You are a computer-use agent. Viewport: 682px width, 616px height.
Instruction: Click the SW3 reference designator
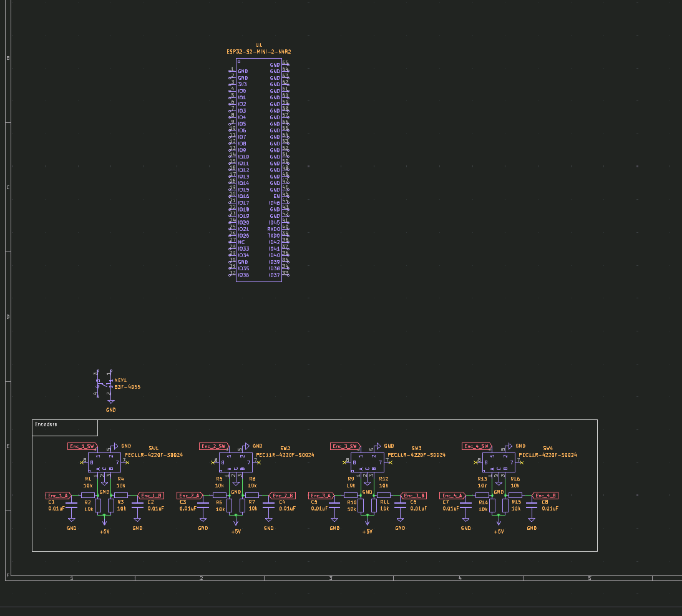click(417, 448)
